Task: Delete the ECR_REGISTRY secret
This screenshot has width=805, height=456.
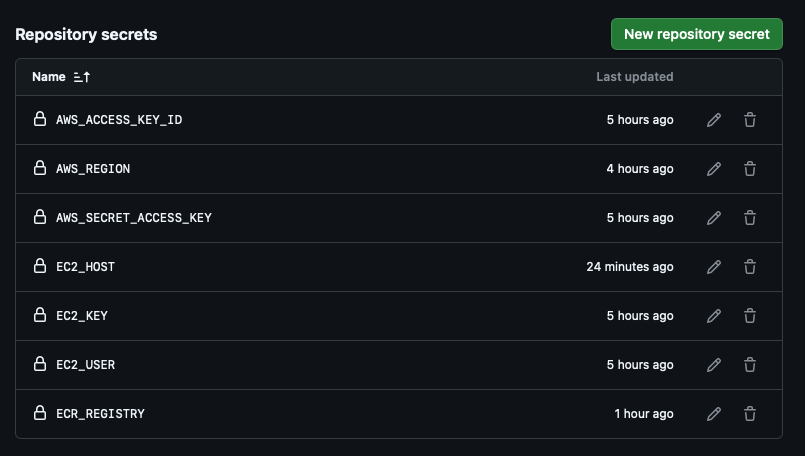Action: point(750,414)
